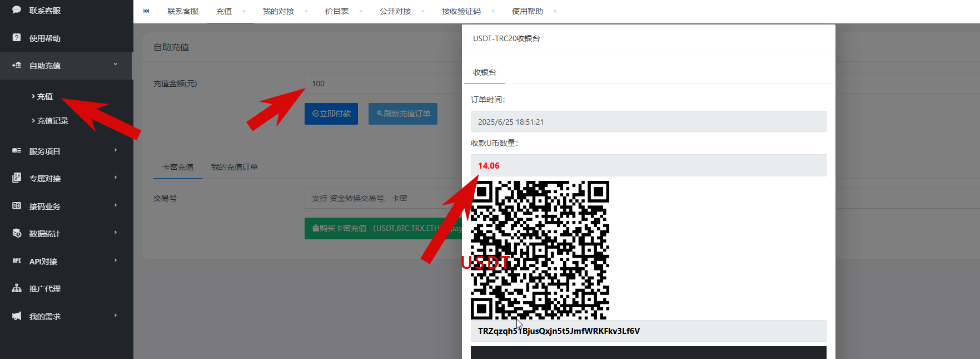Click the 我的需求 megaphone icon in sidebar
Image resolution: width=980 pixels, height=359 pixels.
tap(17, 316)
